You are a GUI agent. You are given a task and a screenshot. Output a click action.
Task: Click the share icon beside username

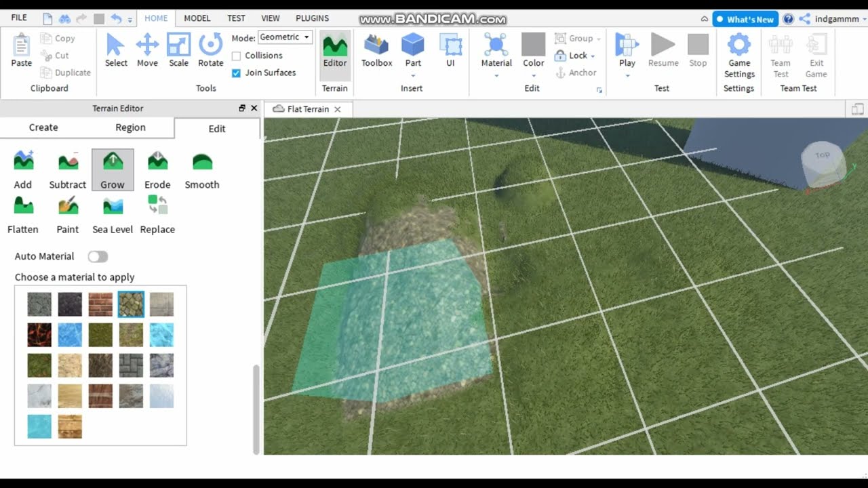(x=805, y=19)
